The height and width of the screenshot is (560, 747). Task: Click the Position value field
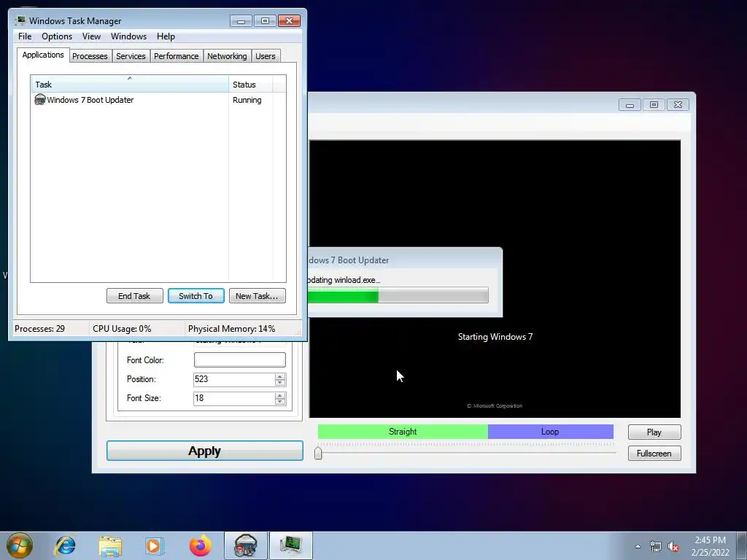[234, 379]
